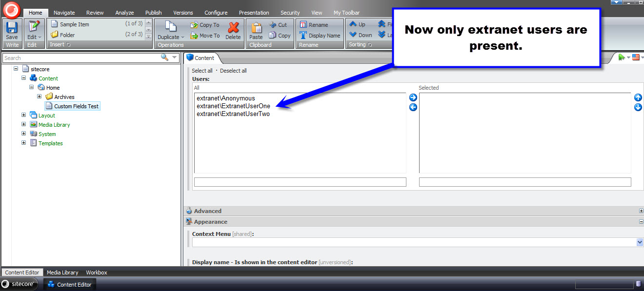Move selected user right with arrow
Image resolution: width=644 pixels, height=291 pixels.
pyautogui.click(x=413, y=98)
